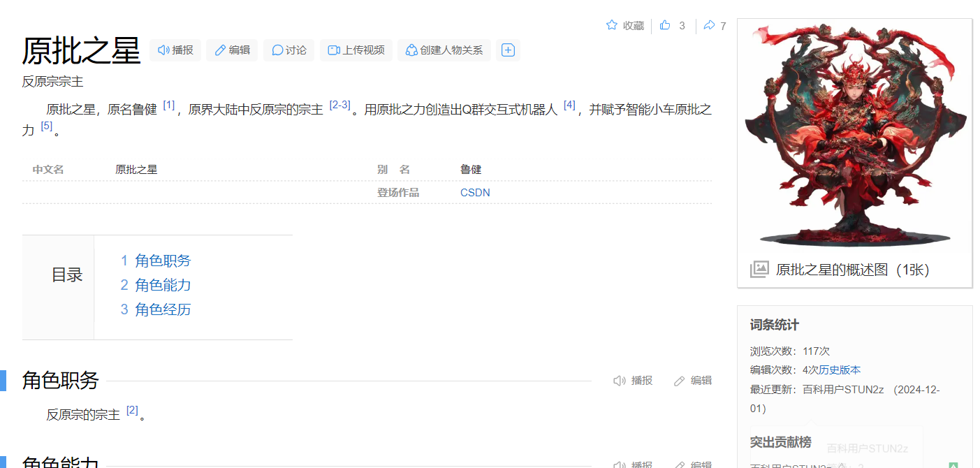Image resolution: width=980 pixels, height=468 pixels.
Task: Jump to 3 角色经历 in contents
Action: (x=155, y=309)
